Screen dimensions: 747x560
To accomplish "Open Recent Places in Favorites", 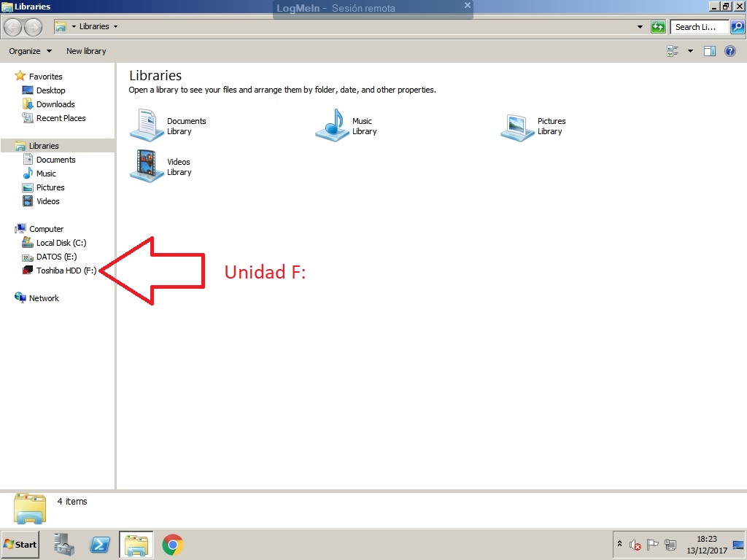I will point(54,118).
